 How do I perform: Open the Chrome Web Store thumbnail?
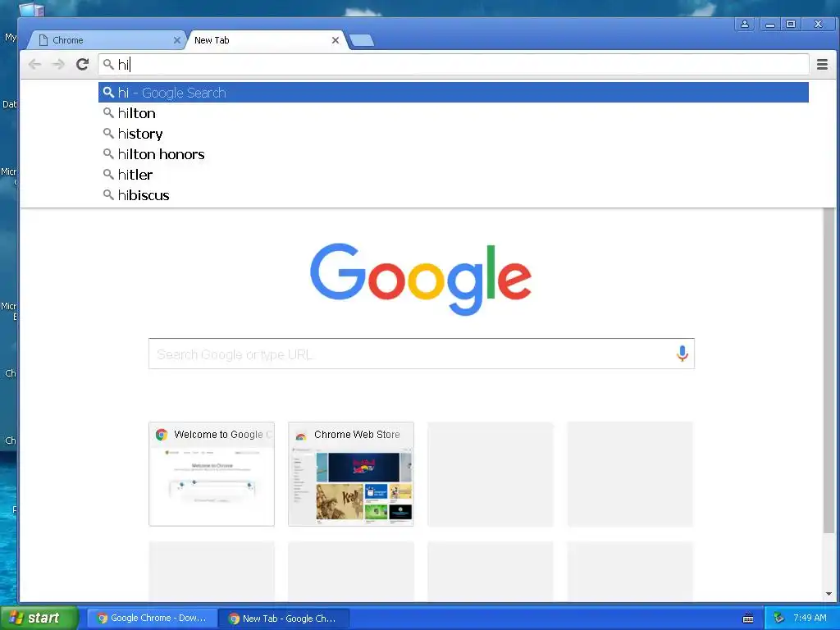[351, 473]
